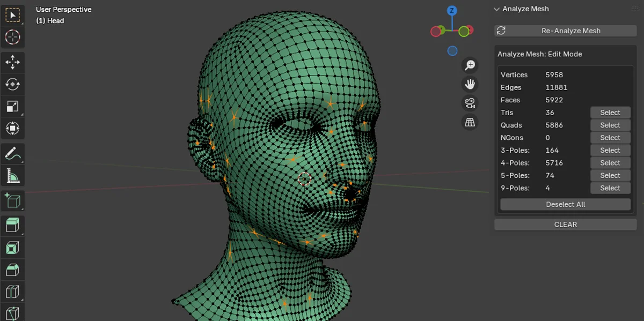Activate the Rotate tool
The width and height of the screenshot is (644, 321).
13,84
